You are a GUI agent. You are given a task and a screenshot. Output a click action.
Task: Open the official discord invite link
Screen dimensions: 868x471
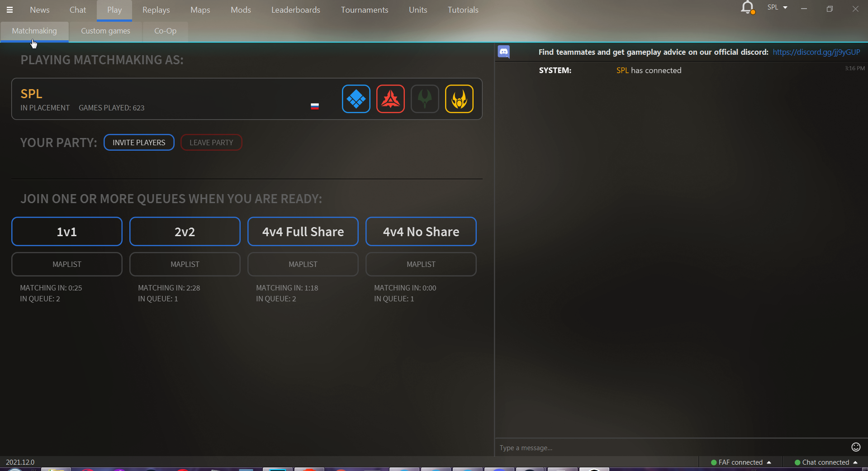point(816,52)
